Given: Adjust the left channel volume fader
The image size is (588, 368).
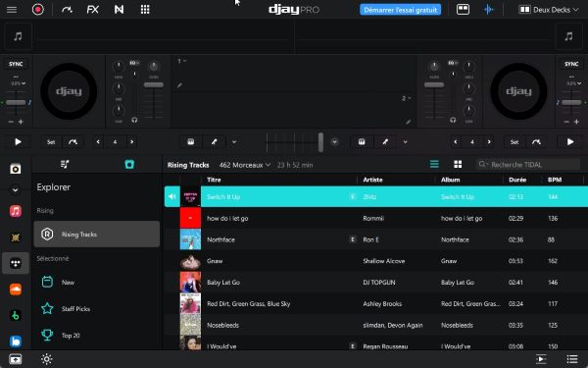Looking at the screenshot, I should pos(154,84).
